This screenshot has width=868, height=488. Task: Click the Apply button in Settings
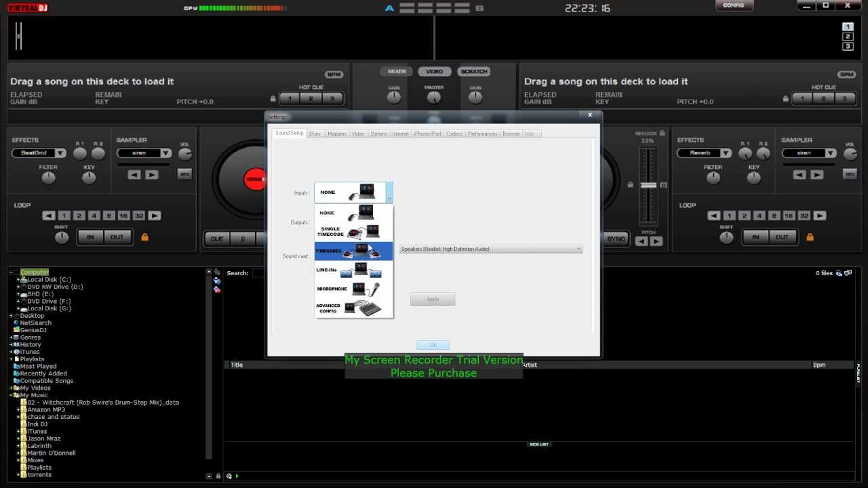433,299
